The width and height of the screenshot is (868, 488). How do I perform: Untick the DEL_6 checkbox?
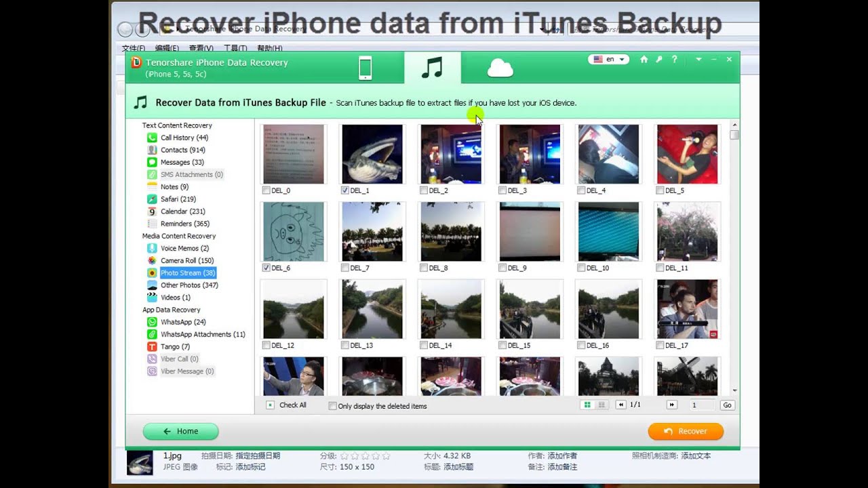click(x=266, y=268)
